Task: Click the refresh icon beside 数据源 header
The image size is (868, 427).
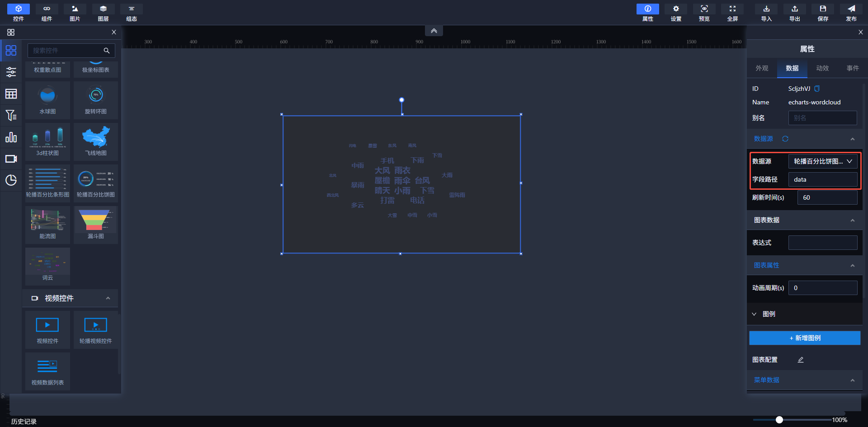Action: [x=785, y=139]
